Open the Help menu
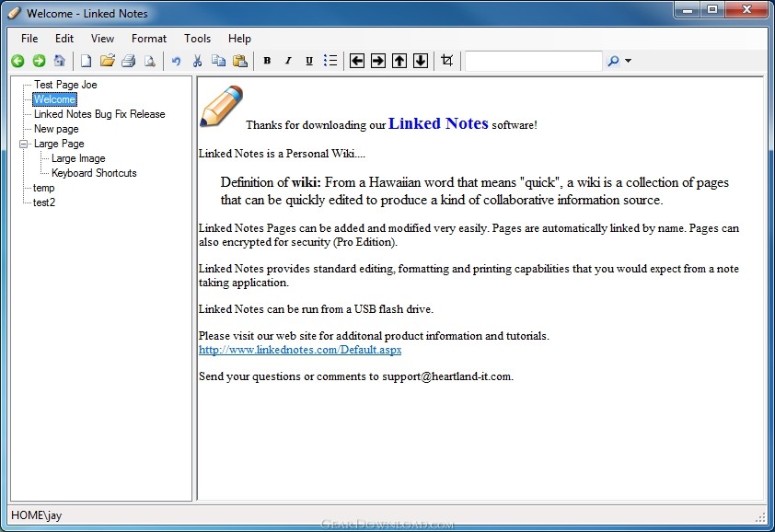This screenshot has width=775, height=532. [239, 39]
